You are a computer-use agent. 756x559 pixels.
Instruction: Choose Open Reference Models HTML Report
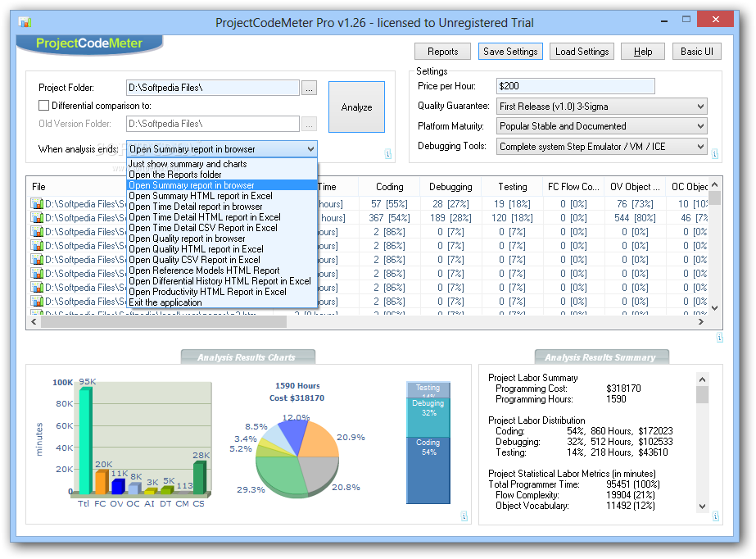222,270
